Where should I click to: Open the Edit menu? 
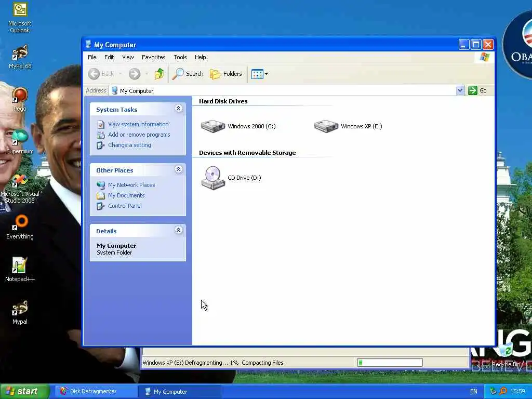[109, 57]
